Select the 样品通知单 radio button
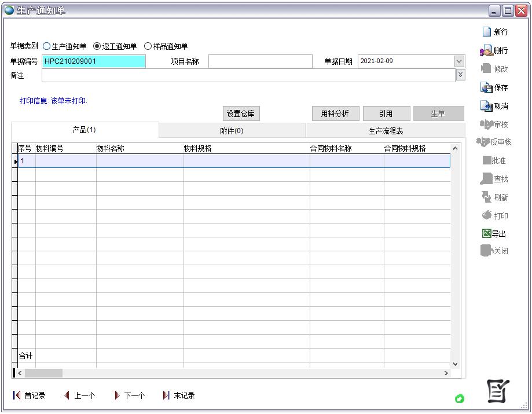The width and height of the screenshot is (532, 414). coord(147,46)
